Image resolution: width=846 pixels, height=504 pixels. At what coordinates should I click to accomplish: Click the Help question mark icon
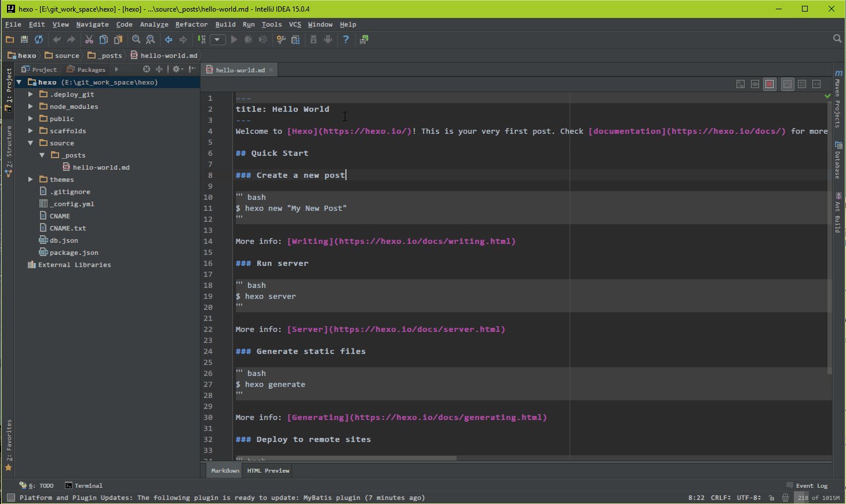pos(346,39)
